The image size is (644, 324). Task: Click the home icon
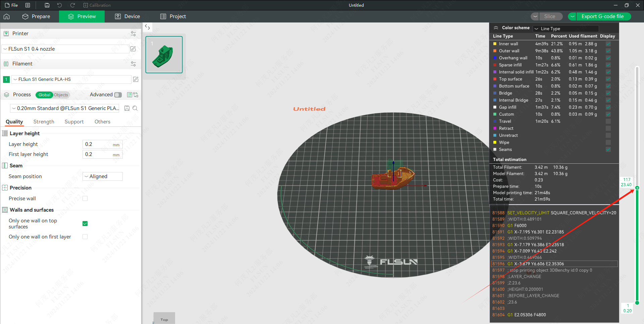click(x=7, y=16)
